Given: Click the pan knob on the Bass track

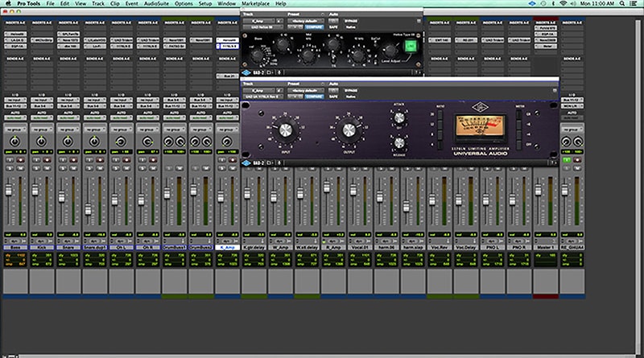Looking at the screenshot, I should coord(14,142).
